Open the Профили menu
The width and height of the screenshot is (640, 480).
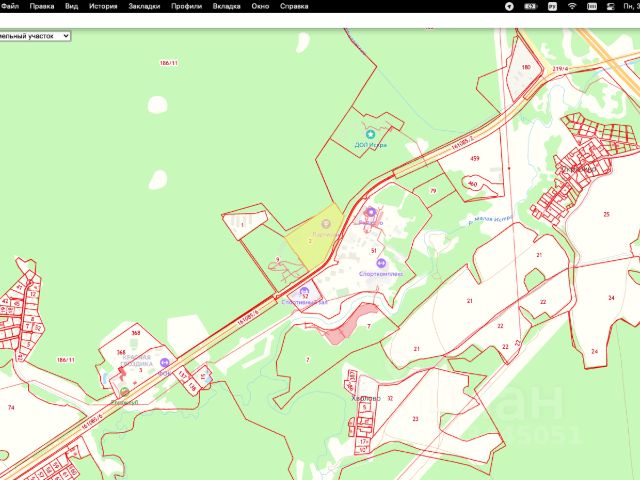(187, 6)
